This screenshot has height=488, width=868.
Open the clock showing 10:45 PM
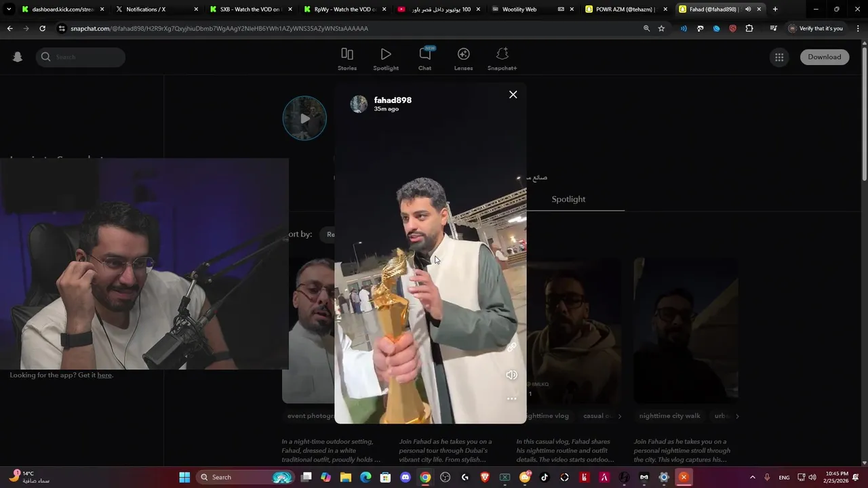pyautogui.click(x=837, y=477)
